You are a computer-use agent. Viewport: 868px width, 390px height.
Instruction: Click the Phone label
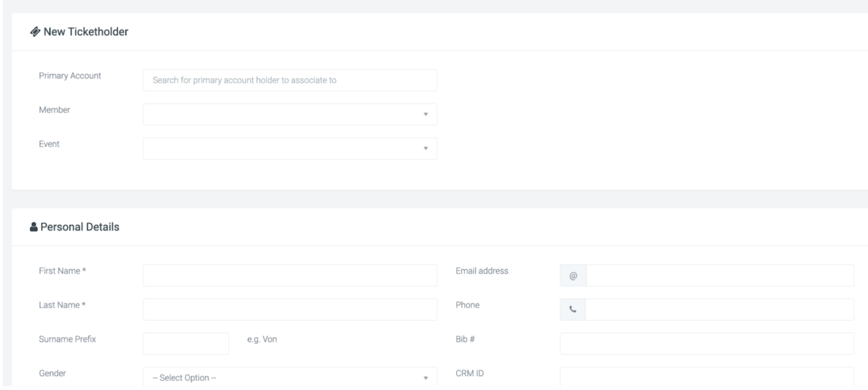(x=467, y=305)
